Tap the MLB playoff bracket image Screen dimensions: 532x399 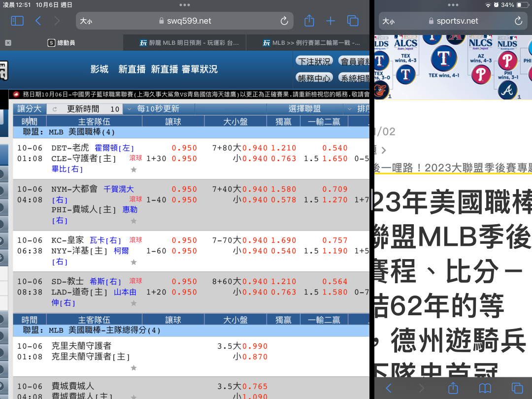453,67
